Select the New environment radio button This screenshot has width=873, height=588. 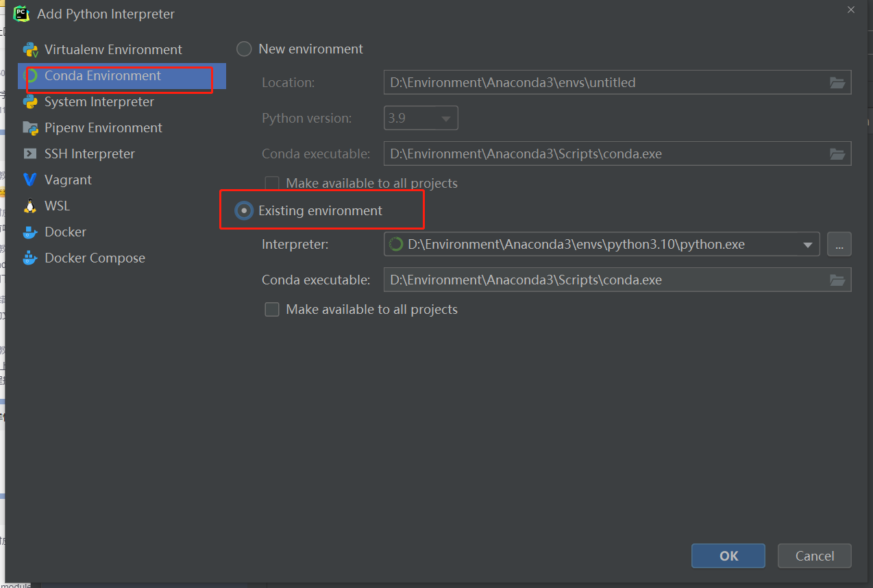point(244,49)
